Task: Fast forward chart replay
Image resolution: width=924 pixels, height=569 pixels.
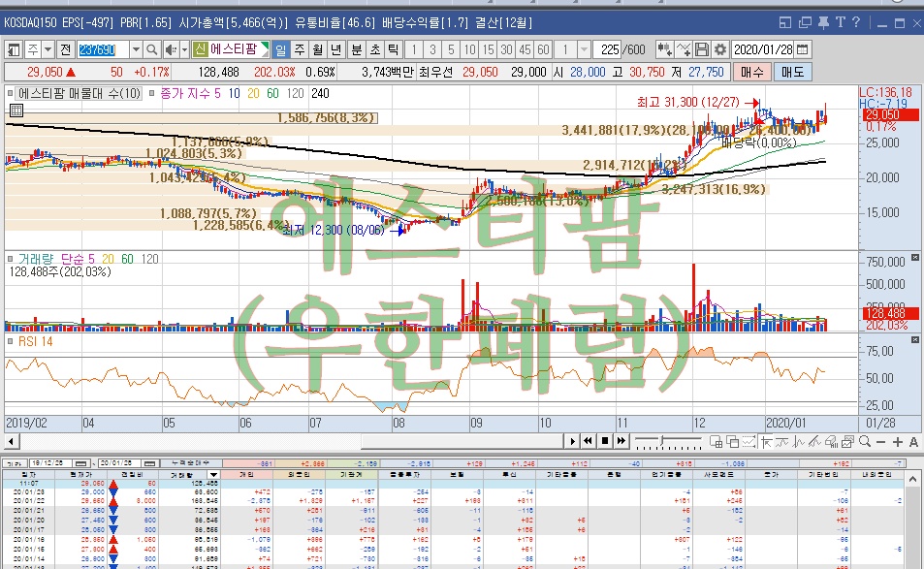Action: tap(621, 441)
